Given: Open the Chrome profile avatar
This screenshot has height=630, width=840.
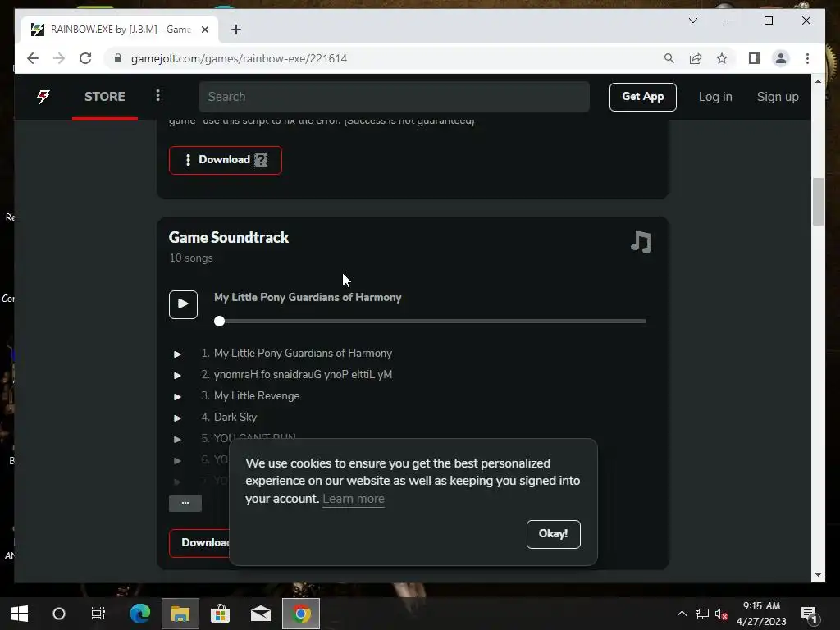Looking at the screenshot, I should point(781,58).
